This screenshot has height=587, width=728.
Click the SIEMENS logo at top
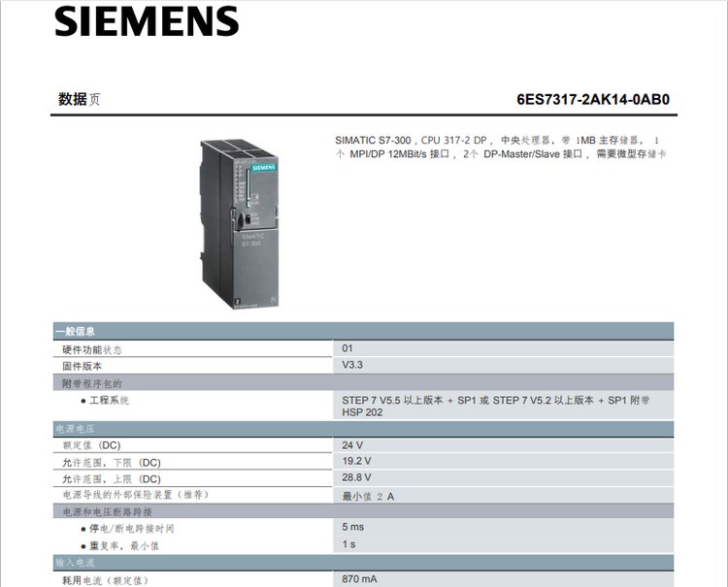pyautogui.click(x=147, y=21)
